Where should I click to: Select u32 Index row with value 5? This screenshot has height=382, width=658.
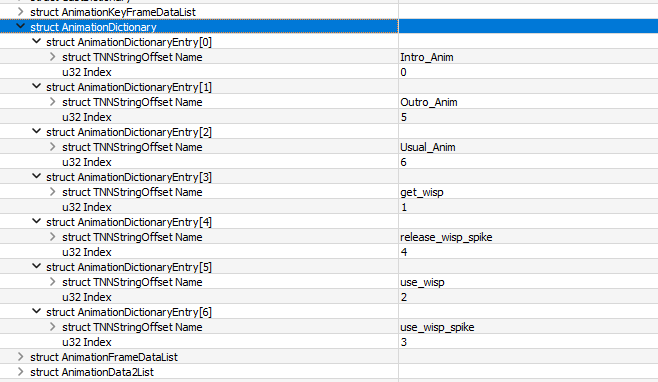(329, 117)
